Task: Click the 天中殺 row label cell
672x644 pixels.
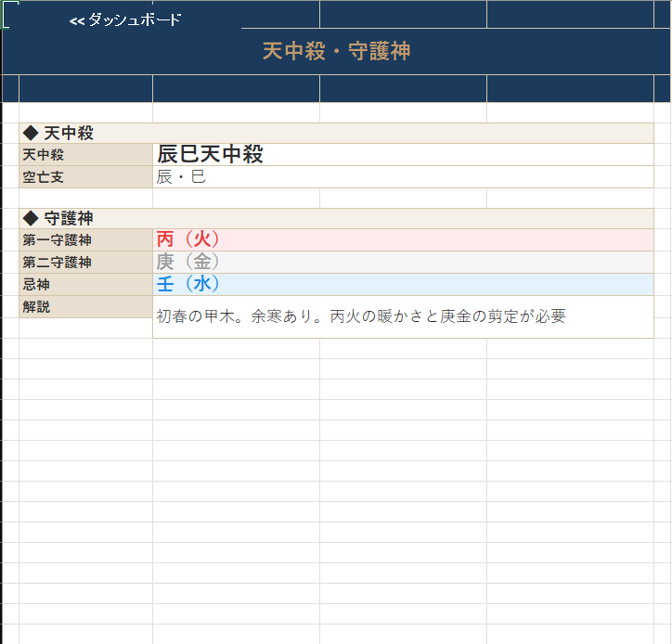Action: click(x=85, y=155)
